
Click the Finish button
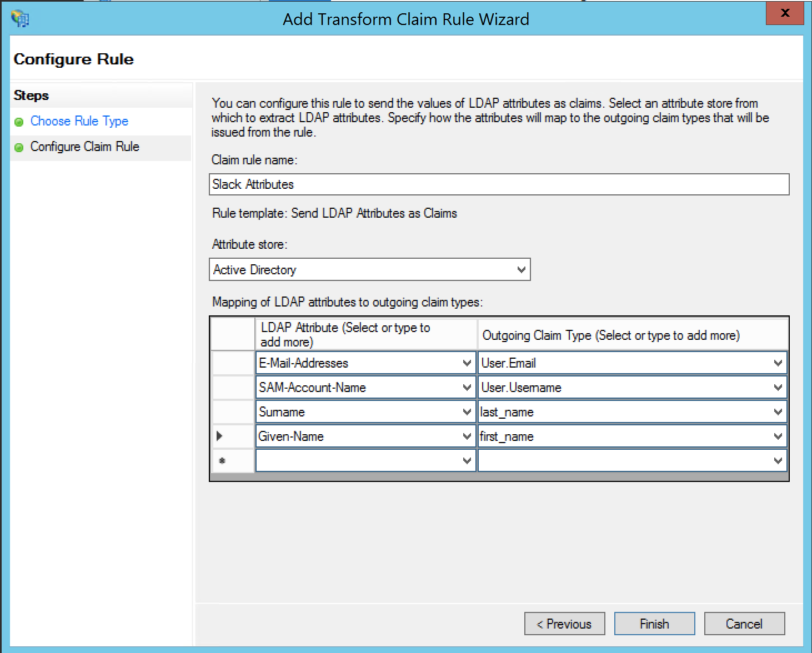[654, 624]
